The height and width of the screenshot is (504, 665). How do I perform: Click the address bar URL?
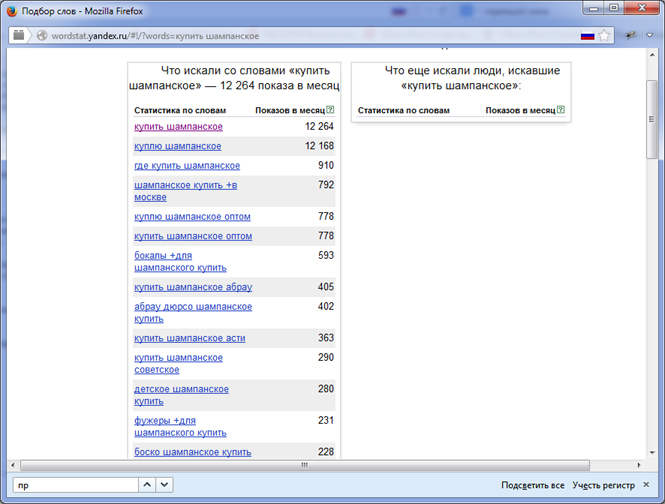tap(155, 36)
